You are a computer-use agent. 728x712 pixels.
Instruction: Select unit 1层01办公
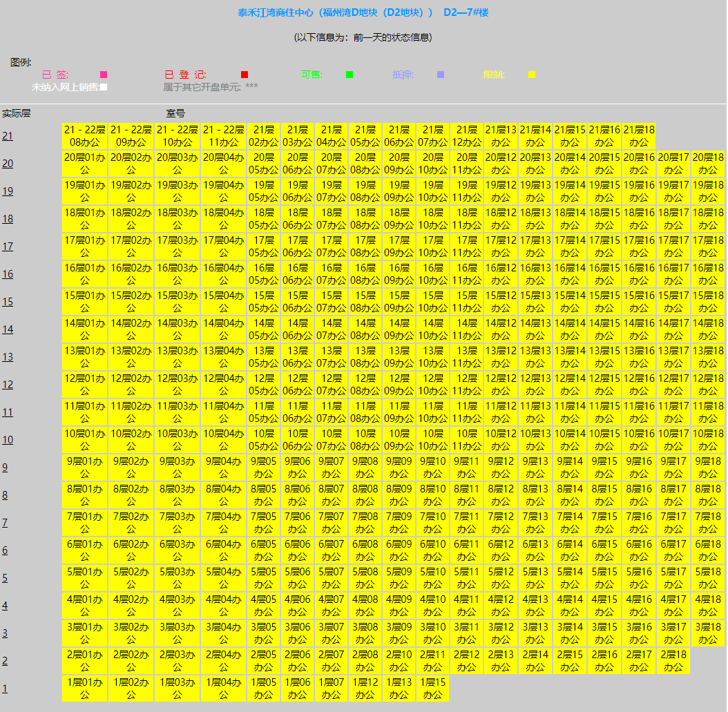[84, 689]
